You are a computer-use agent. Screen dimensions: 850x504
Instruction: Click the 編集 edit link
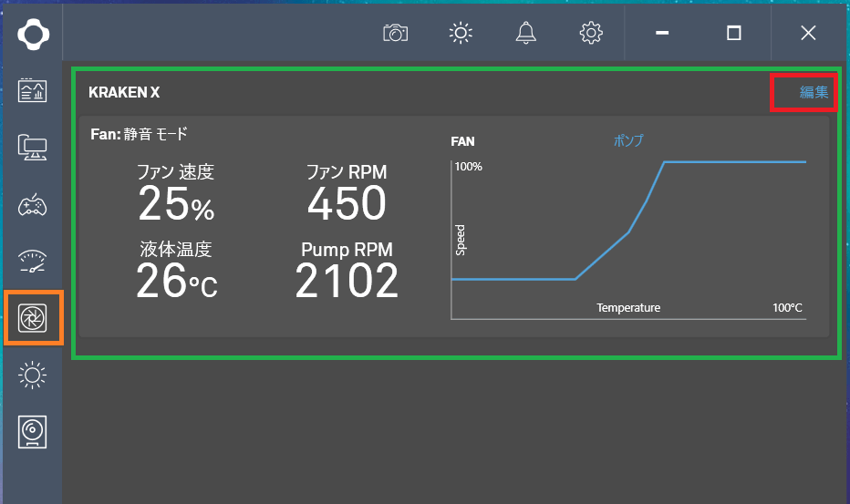pyautogui.click(x=814, y=92)
